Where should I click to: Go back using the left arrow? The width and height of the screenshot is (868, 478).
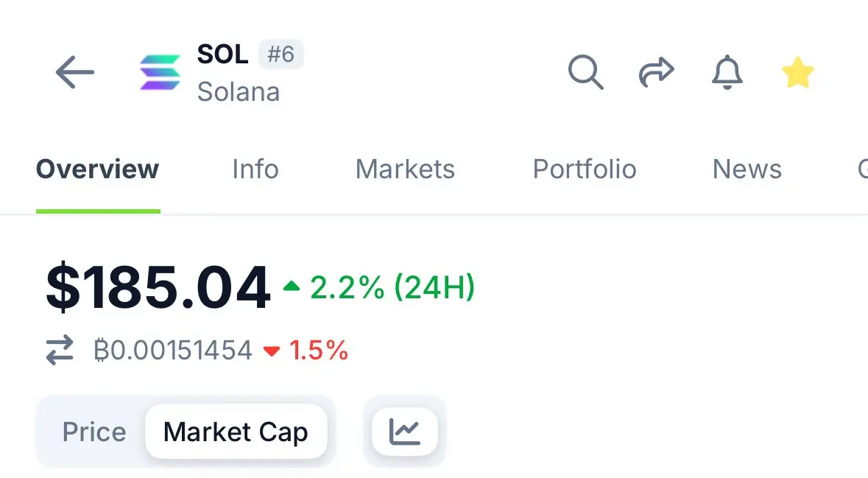click(75, 72)
